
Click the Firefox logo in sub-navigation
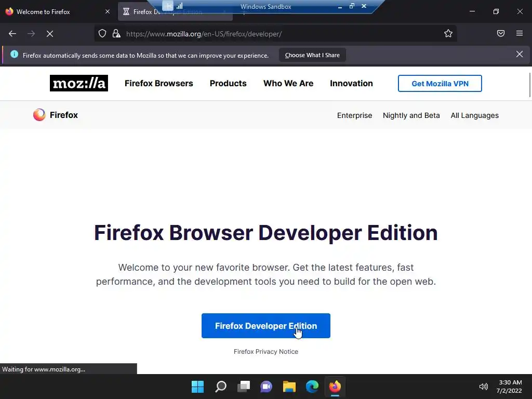click(55, 115)
